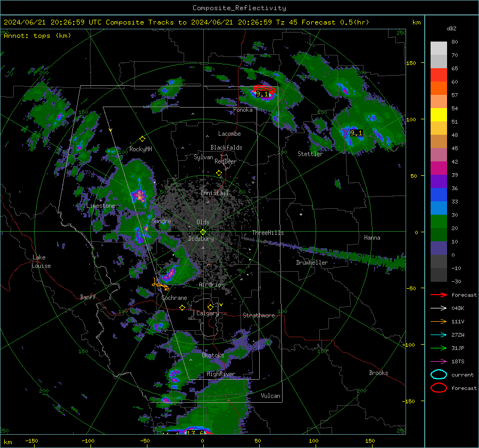
Task: Pick the magenta swatch between 42 and 39
Action: point(439,168)
